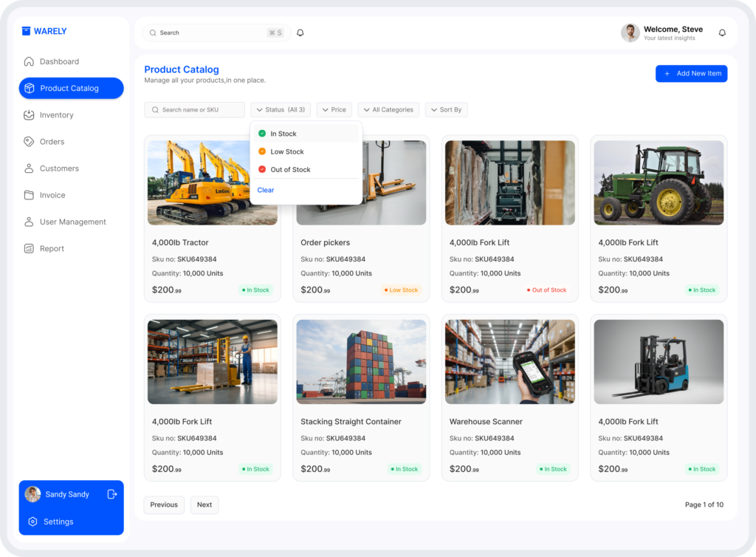Open the Inventory section in the sidebar
Image resolution: width=756 pixels, height=557 pixels.
pos(56,115)
